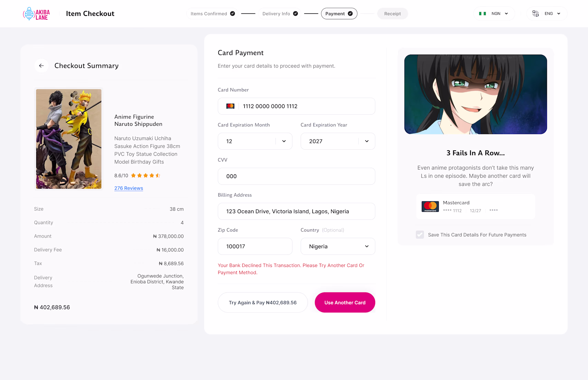Viewport: 588px width, 380px height.
Task: Click the Zip Code input field
Action: (x=255, y=246)
